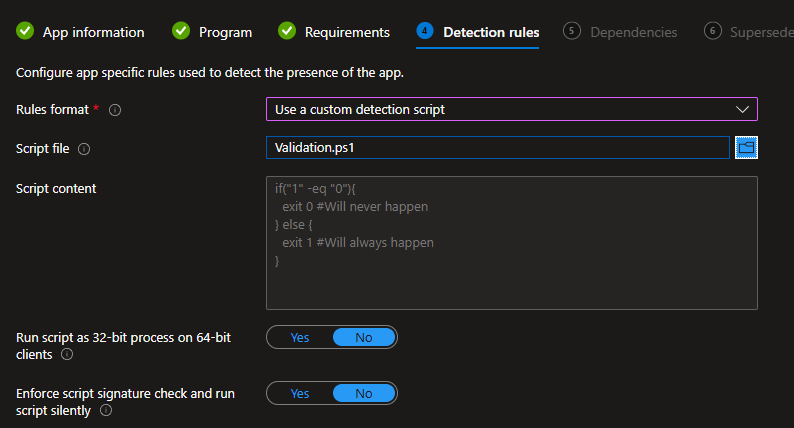794x428 pixels.
Task: Click info icon beside Script file label
Action: tap(84, 149)
